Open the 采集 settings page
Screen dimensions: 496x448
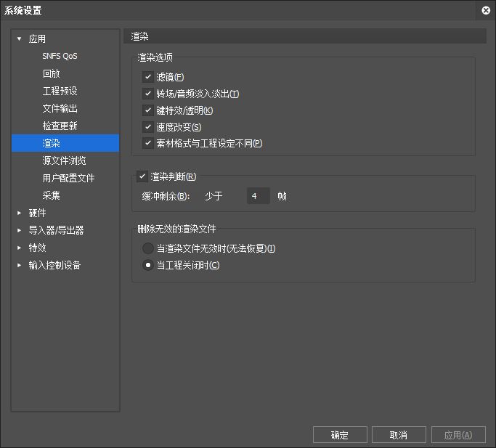click(52, 195)
